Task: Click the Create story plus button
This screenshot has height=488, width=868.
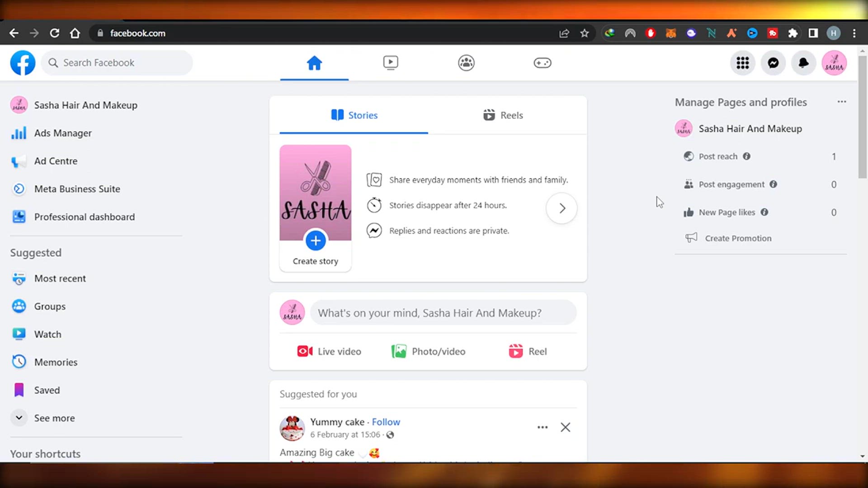Action: tap(316, 240)
